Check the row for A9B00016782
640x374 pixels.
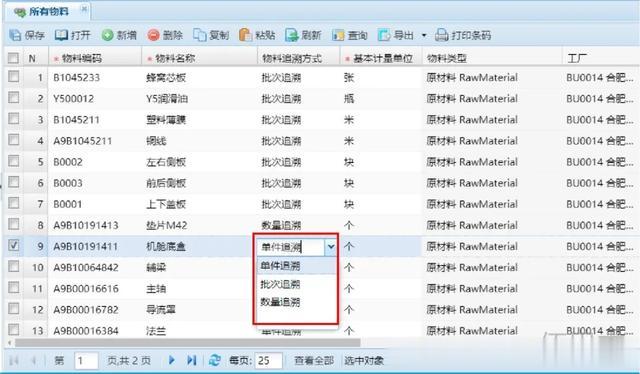pos(13,308)
